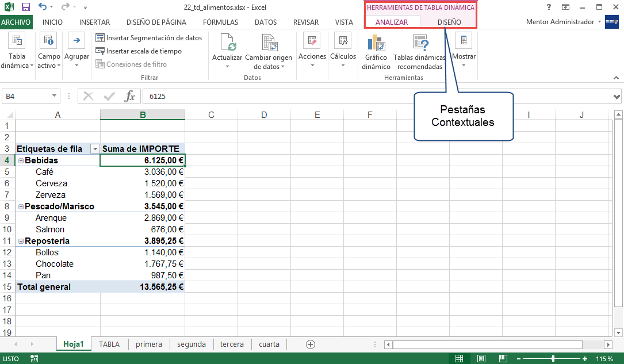Click Insertar Segmentación de datos
Screen dimensions: 624x364
point(148,37)
